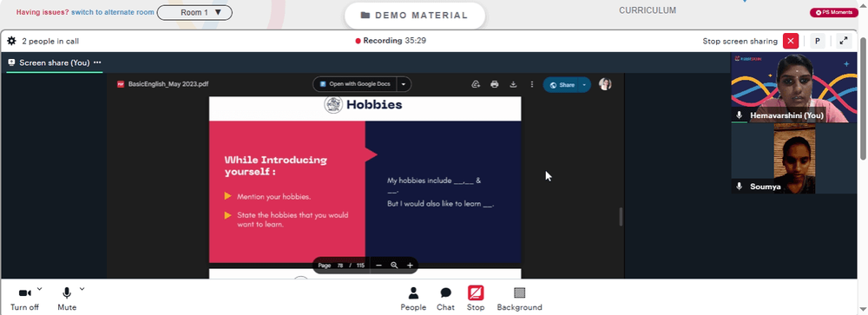Select the Screen share (You) tab
The width and height of the screenshot is (868, 315).
click(54, 62)
